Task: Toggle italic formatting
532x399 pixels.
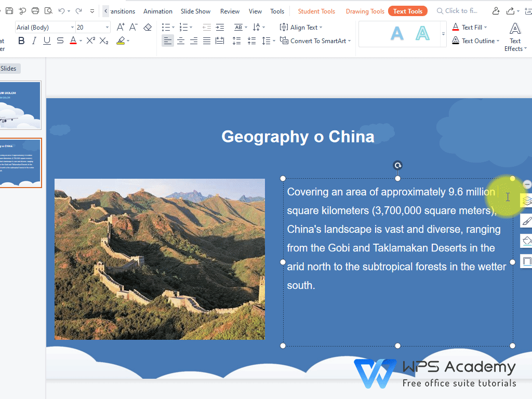Action: 34,41
